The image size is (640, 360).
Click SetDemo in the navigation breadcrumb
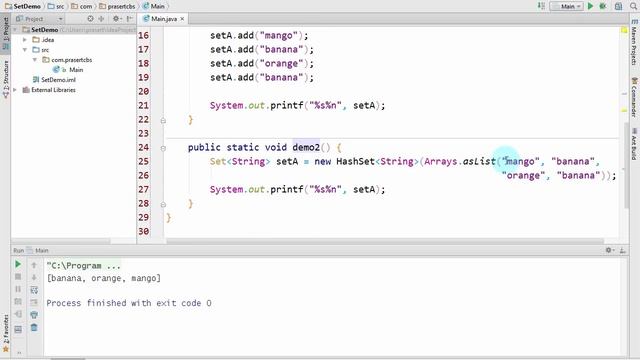click(23, 6)
